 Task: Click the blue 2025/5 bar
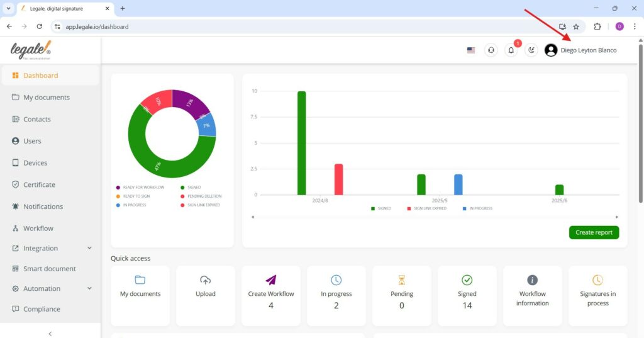click(458, 184)
